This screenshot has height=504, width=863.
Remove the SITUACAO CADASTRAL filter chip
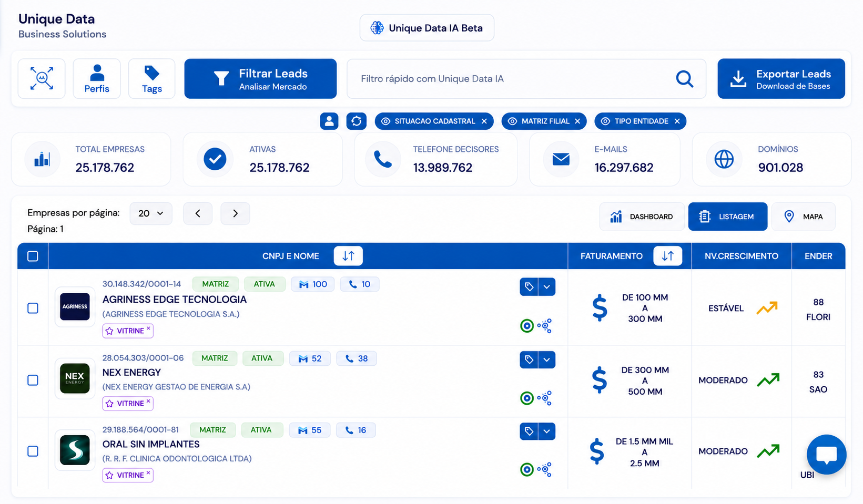(x=484, y=121)
